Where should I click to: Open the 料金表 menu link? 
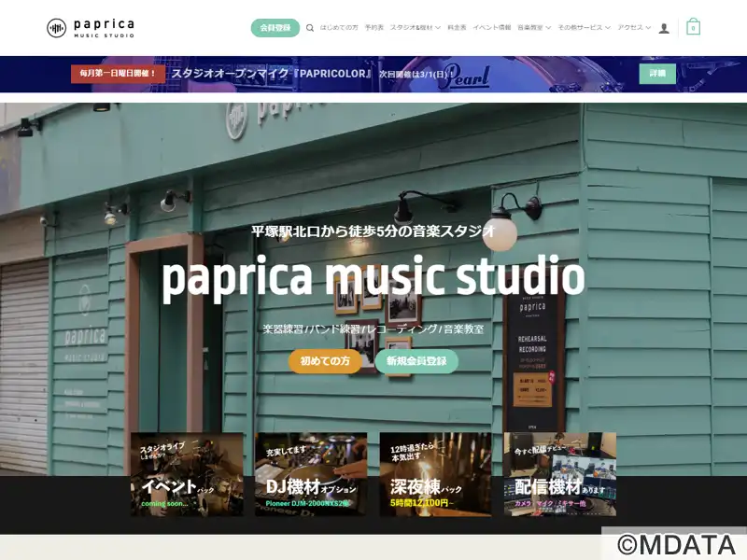(457, 28)
